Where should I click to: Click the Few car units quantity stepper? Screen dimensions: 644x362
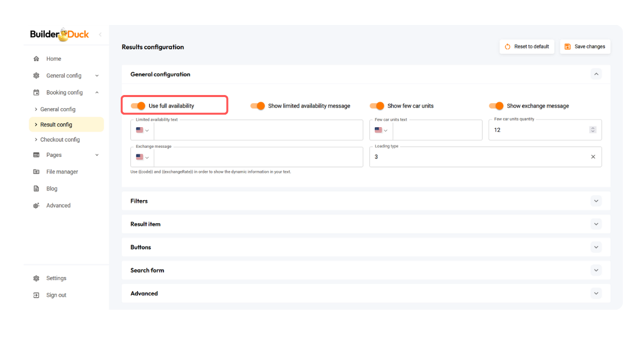click(x=593, y=130)
